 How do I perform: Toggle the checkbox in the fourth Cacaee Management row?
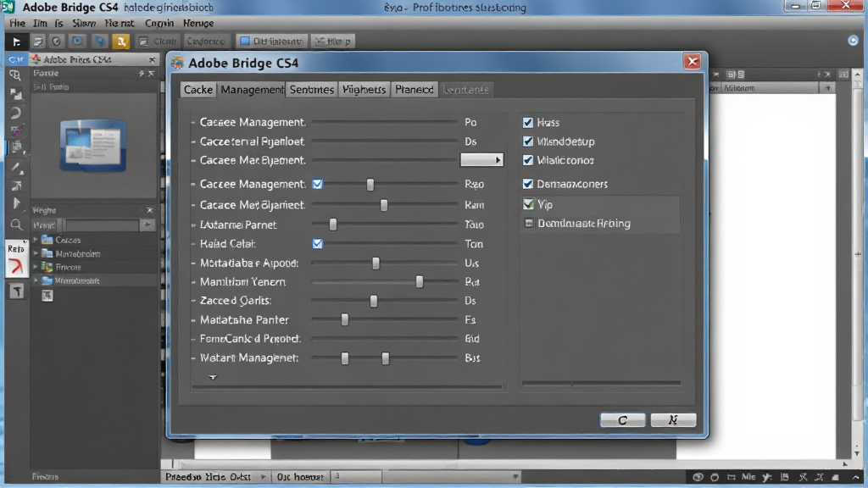[x=318, y=184]
